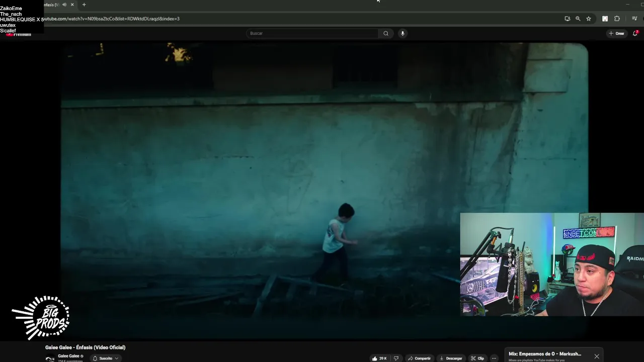Image resolution: width=644 pixels, height=362 pixels.
Task: Open YouTube notifications bell
Action: click(x=635, y=33)
